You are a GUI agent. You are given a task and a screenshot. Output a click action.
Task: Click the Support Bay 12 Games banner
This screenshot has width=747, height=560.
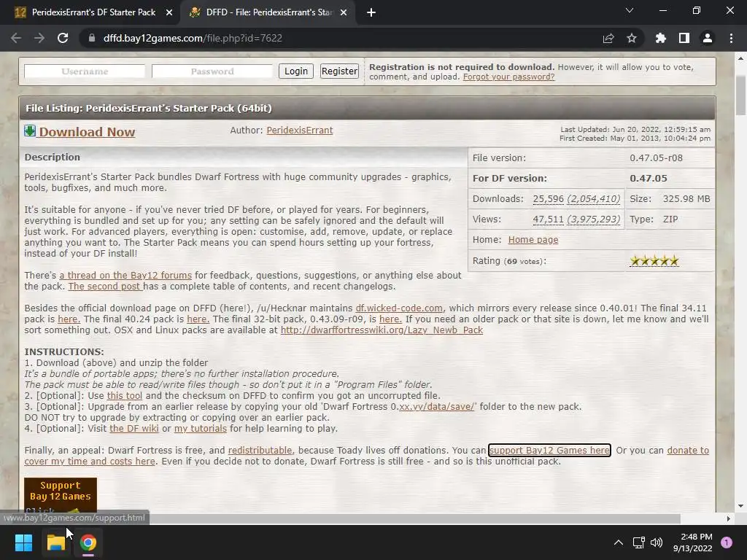[x=61, y=495]
